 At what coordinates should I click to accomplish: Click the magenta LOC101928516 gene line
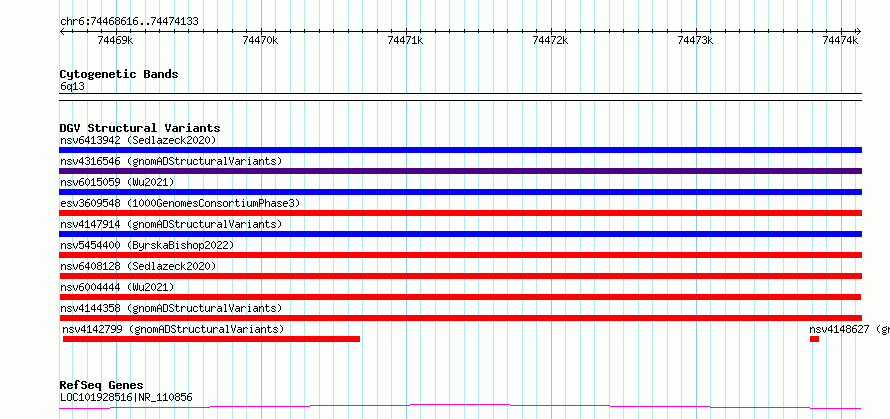coord(460,406)
